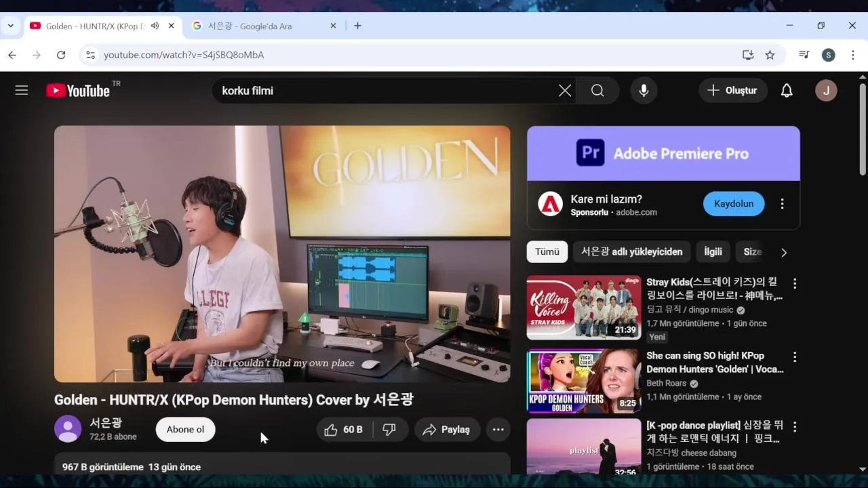Install app icon in the address bar

tap(748, 55)
